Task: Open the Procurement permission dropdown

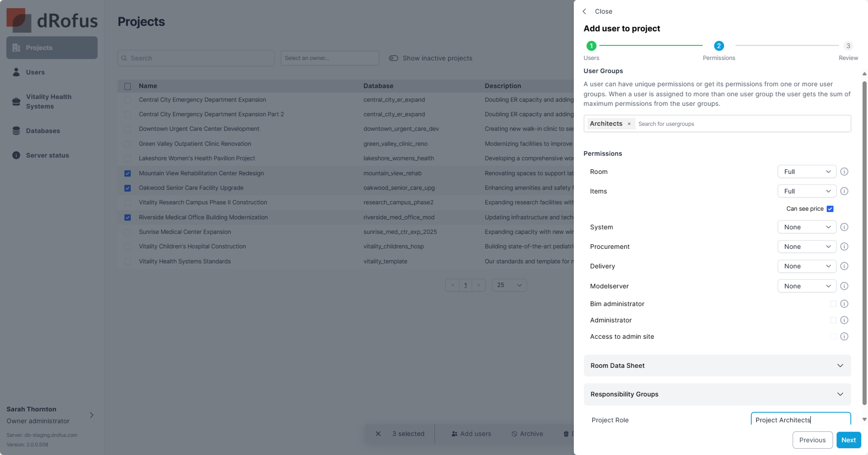Action: (x=807, y=246)
